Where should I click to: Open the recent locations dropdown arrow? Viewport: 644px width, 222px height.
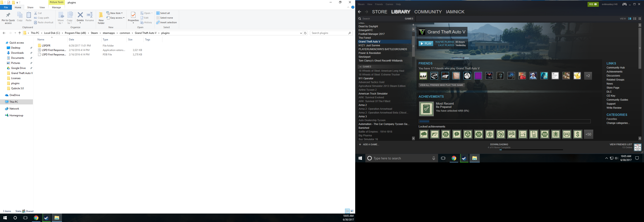(15, 33)
